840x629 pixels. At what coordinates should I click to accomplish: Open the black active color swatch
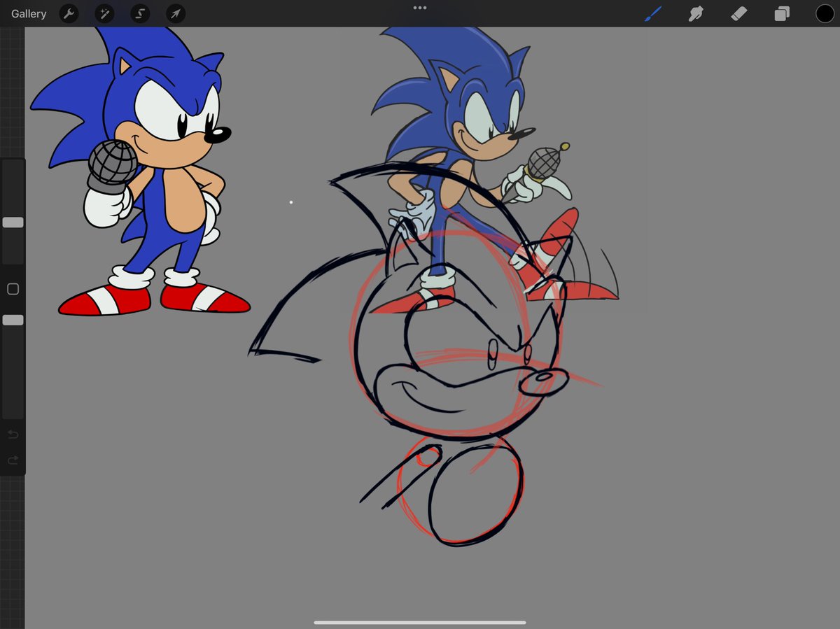tap(825, 13)
